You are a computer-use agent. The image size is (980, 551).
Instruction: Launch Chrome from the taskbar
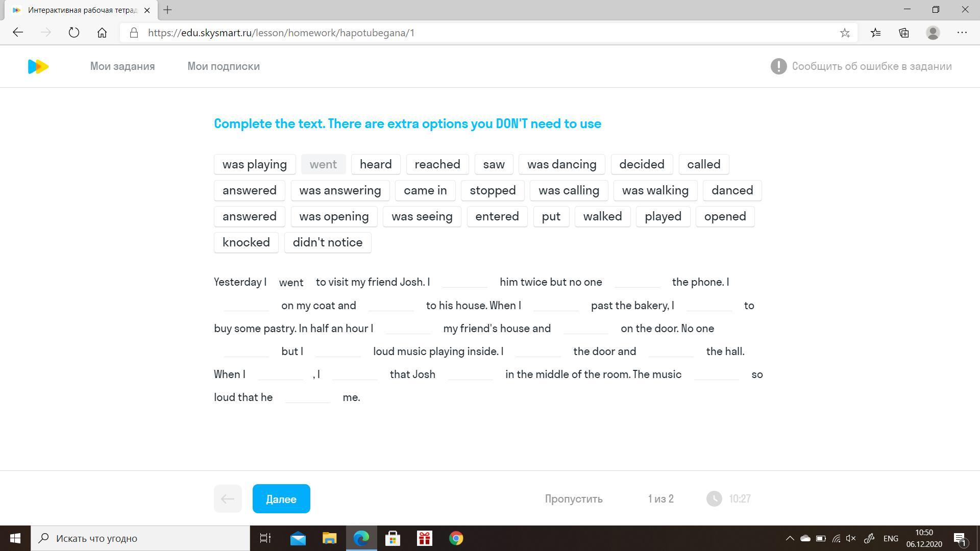tap(456, 538)
